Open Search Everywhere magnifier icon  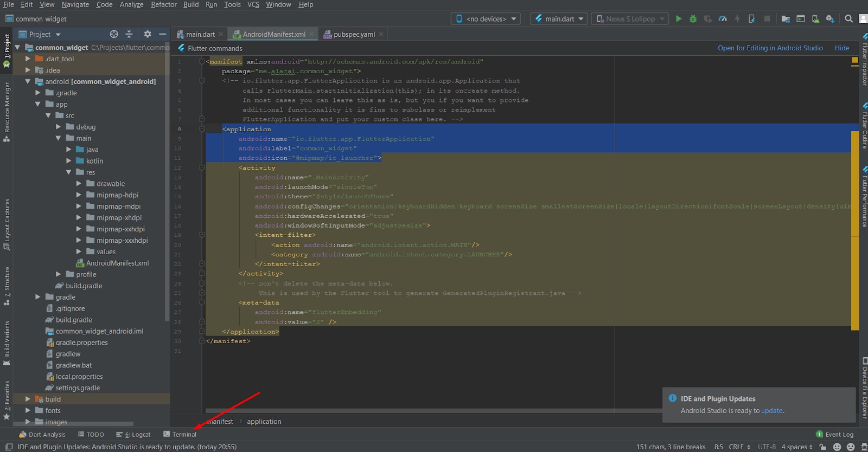pyautogui.click(x=848, y=19)
